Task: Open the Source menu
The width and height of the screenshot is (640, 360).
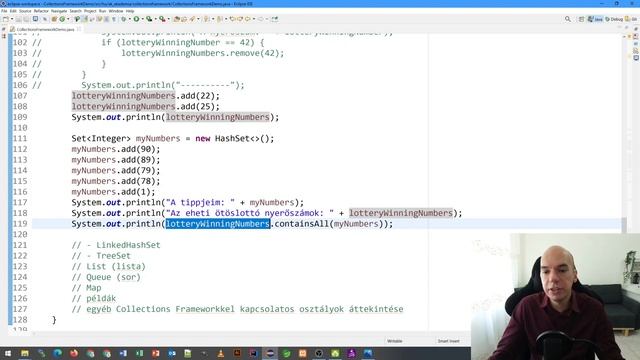Action: point(25,11)
